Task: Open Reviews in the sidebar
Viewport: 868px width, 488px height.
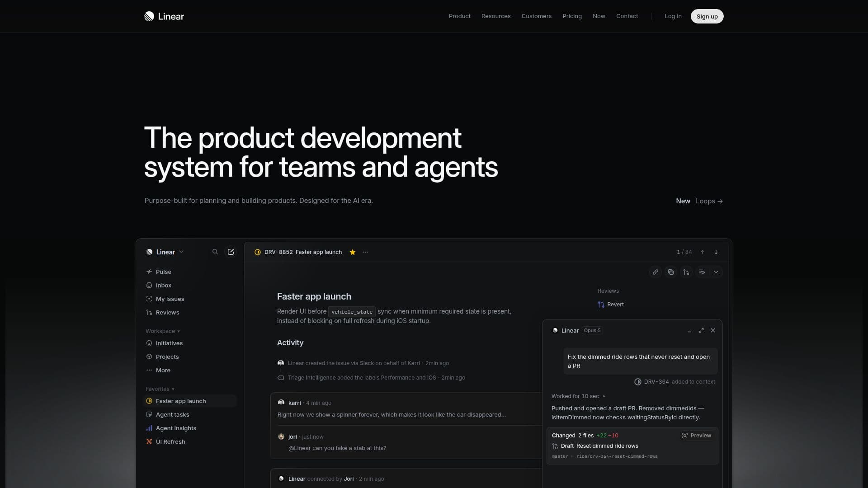Action: [x=190, y=313]
